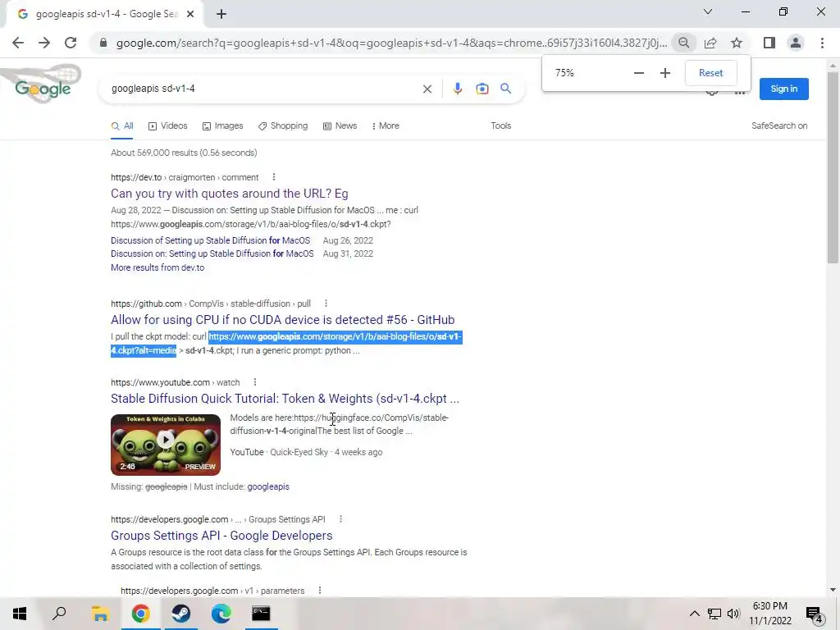Open the volume control in tray
The height and width of the screenshot is (630, 840).
(x=733, y=614)
